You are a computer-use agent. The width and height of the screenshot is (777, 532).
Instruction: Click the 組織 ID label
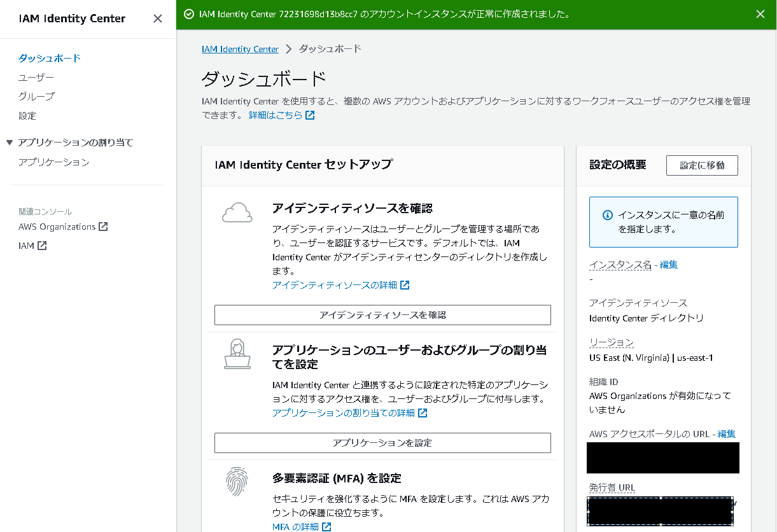604,382
